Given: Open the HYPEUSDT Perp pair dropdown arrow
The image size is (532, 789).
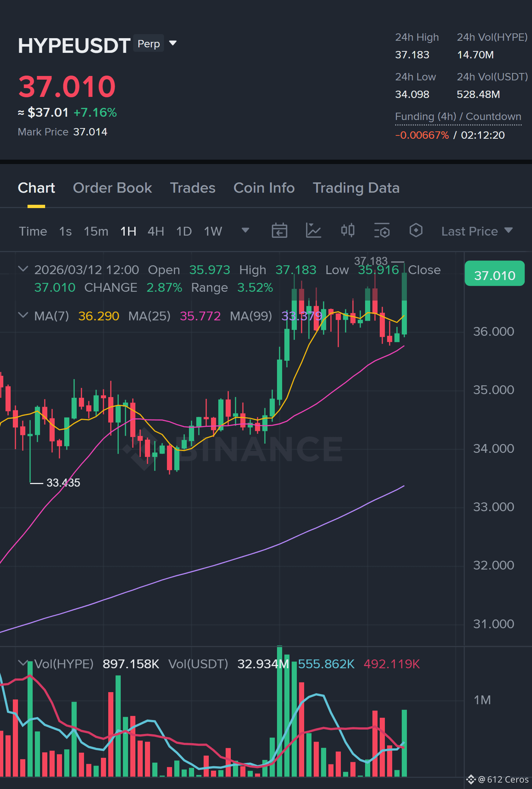Looking at the screenshot, I should pyautogui.click(x=172, y=43).
